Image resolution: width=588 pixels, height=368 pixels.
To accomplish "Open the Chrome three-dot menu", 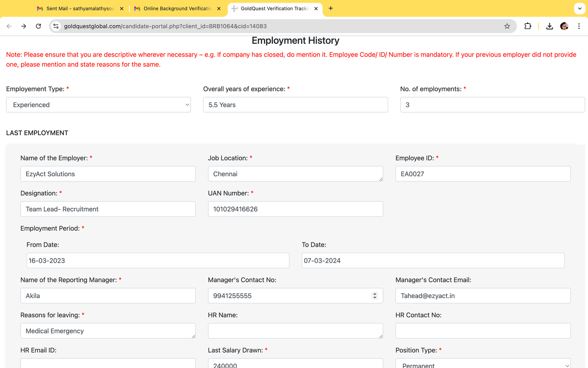I will coord(579,26).
